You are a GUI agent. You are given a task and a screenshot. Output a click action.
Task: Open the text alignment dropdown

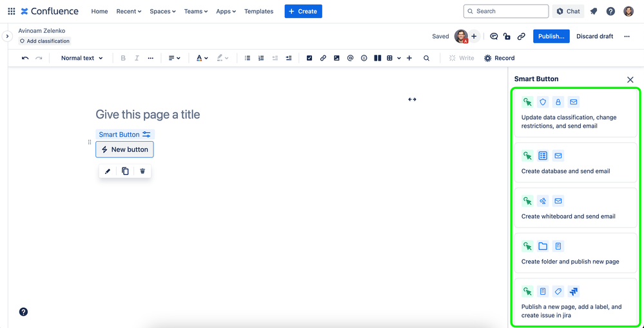tap(175, 58)
